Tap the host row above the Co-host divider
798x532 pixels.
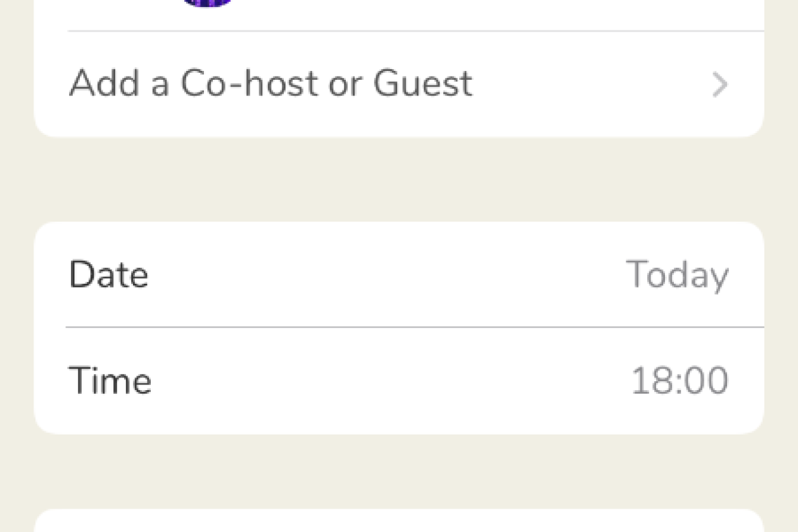pos(399,14)
